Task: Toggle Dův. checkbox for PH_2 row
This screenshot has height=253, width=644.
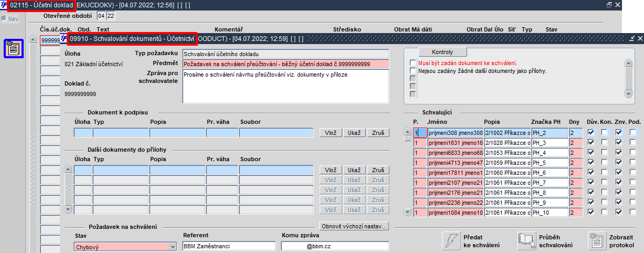Action: point(592,133)
